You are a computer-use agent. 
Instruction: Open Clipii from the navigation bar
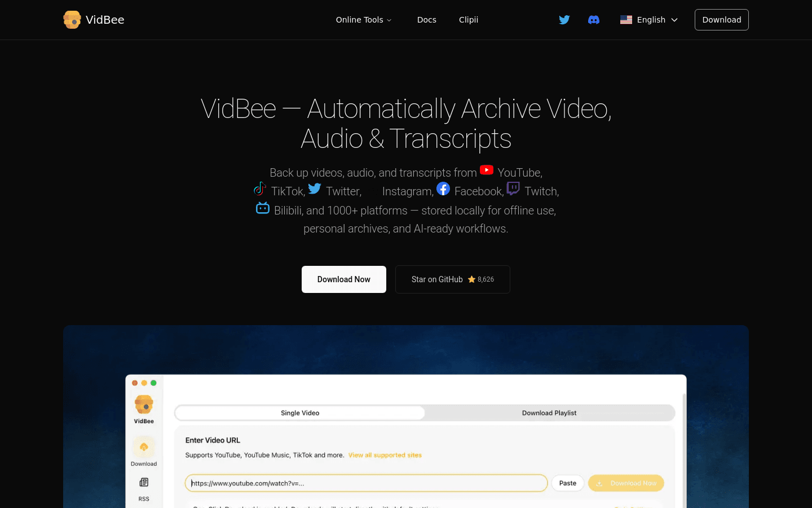469,19
